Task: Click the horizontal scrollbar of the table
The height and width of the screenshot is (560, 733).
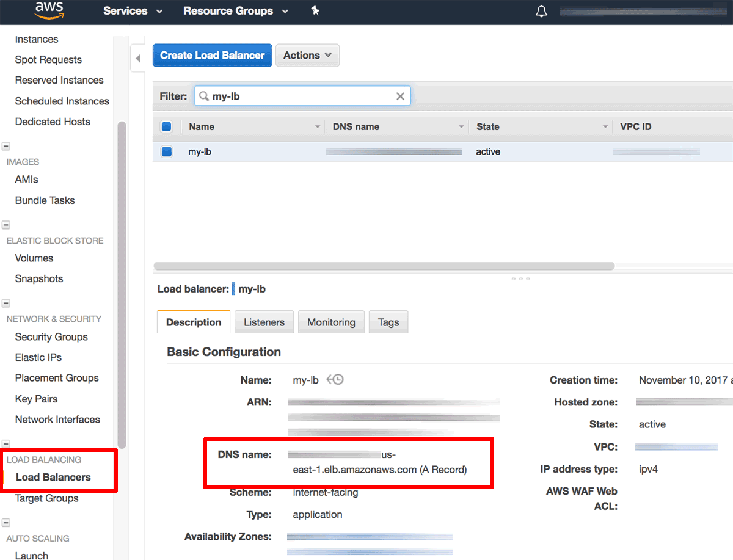Action: tap(384, 266)
